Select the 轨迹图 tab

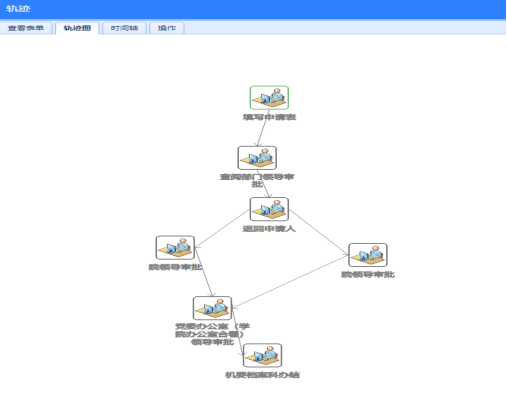click(77, 28)
